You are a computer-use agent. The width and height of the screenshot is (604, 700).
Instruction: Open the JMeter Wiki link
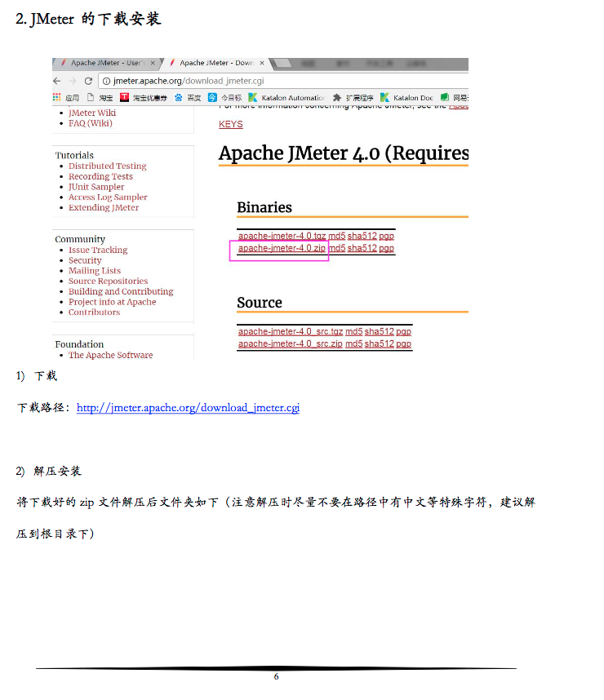click(92, 113)
